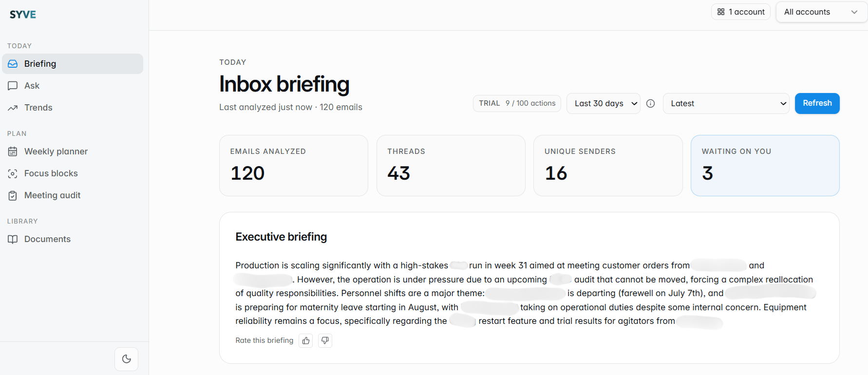Click the LIBRARY section label in the sidebar

tap(22, 221)
